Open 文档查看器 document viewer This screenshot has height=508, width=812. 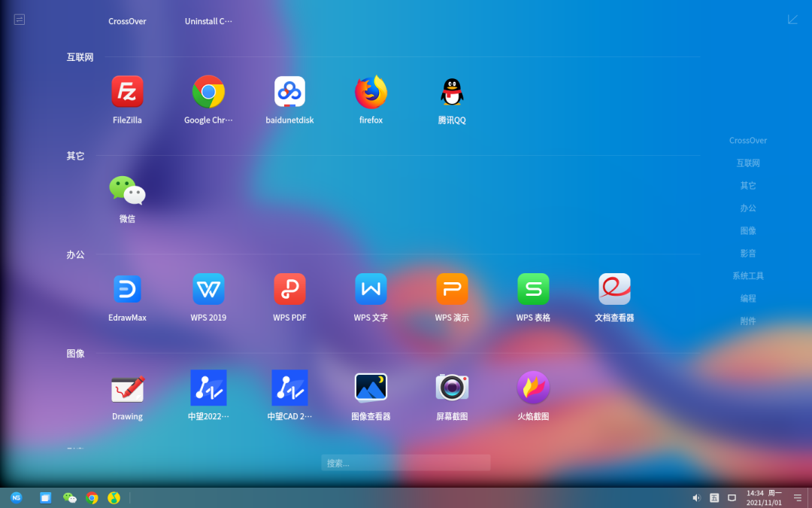pyautogui.click(x=615, y=289)
